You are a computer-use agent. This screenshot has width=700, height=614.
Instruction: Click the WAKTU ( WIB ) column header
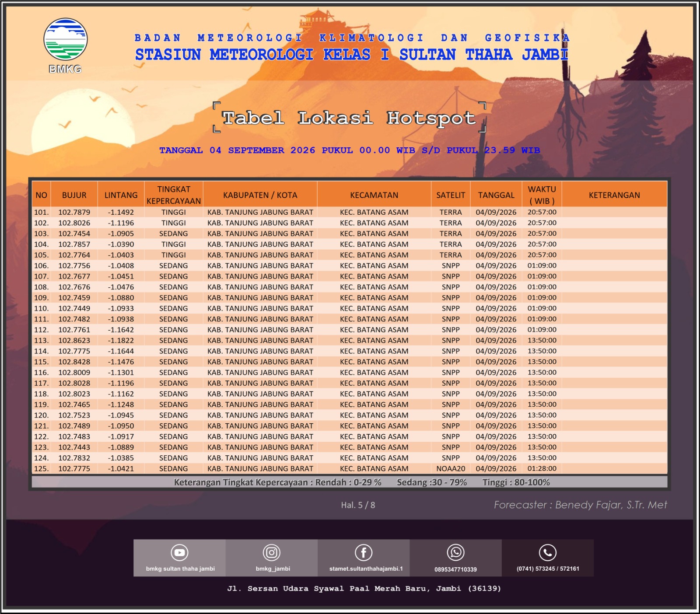point(542,195)
